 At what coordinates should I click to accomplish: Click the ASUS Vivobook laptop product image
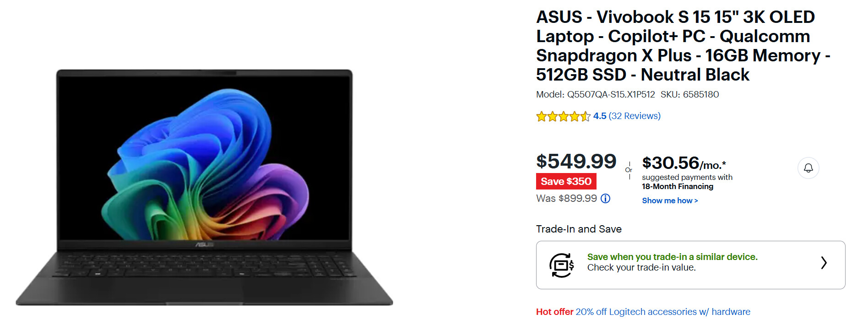pyautogui.click(x=204, y=187)
